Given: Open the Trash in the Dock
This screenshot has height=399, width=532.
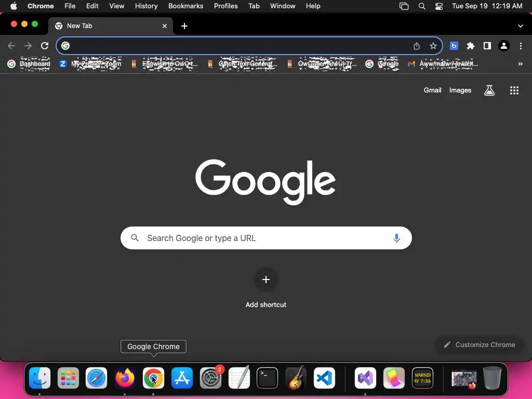Looking at the screenshot, I should point(492,378).
